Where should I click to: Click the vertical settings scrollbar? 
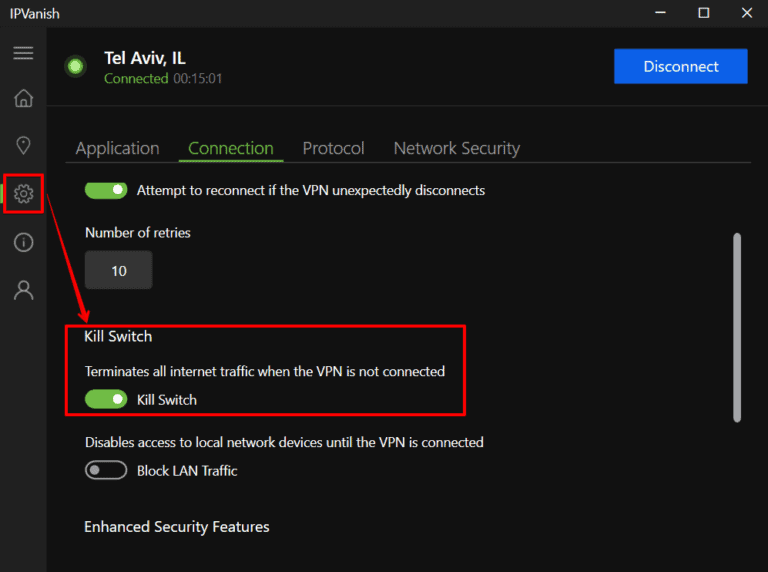pyautogui.click(x=737, y=326)
